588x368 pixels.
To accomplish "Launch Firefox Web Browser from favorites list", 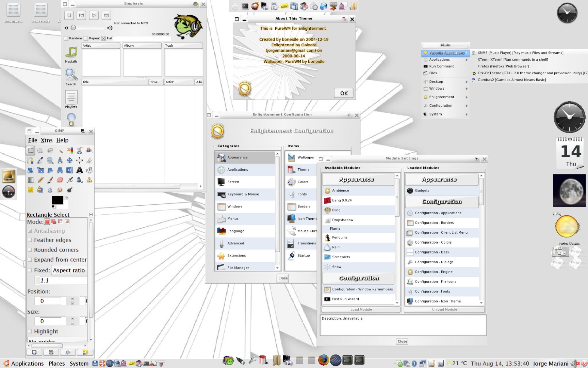I will (503, 66).
